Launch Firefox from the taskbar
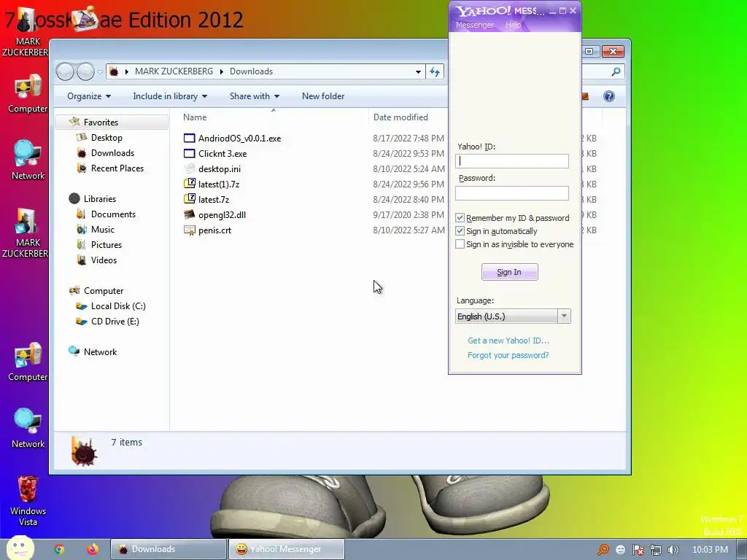747x560 pixels. [93, 549]
